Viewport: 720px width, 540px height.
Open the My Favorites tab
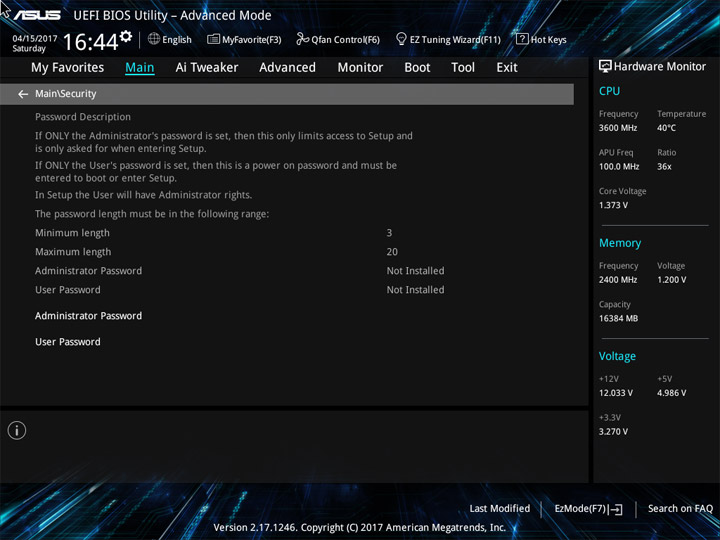[x=68, y=68]
